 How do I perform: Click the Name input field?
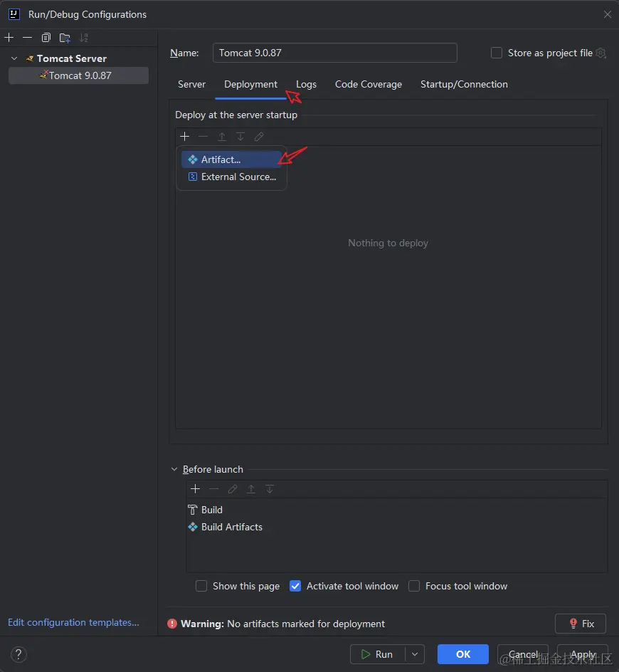click(x=334, y=53)
